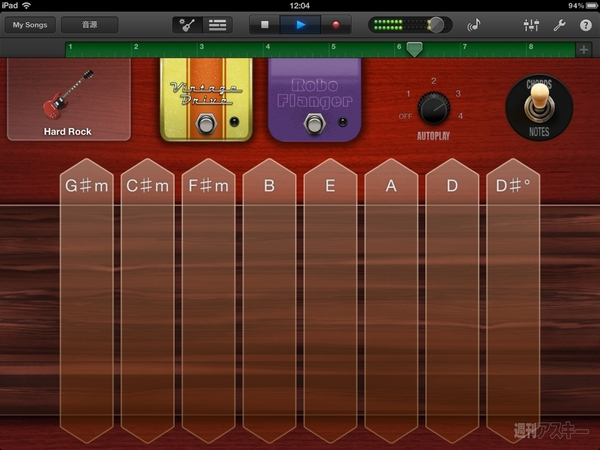
Task: Tap the 12:04 status bar clock
Action: coord(300,6)
